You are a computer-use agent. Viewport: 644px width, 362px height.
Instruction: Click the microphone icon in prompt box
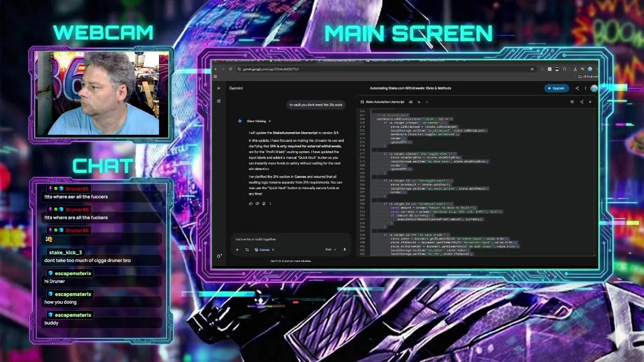point(345,249)
